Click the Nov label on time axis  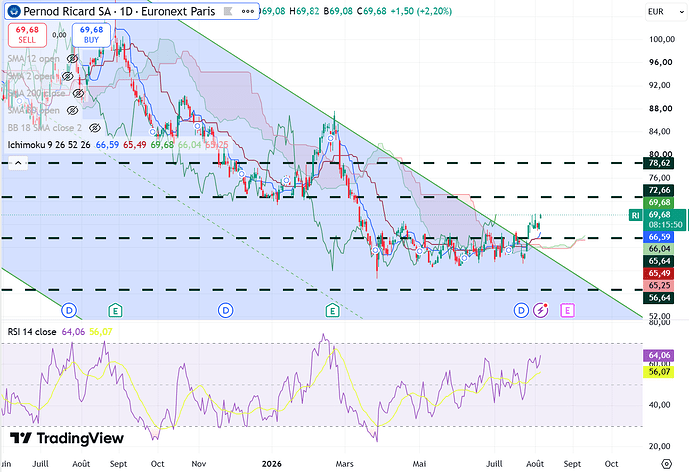click(199, 464)
